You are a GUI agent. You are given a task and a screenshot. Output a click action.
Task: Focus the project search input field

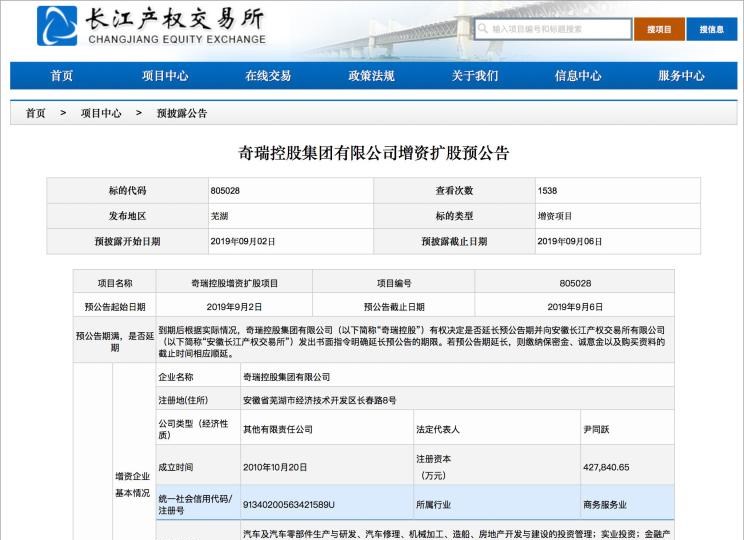(x=553, y=29)
